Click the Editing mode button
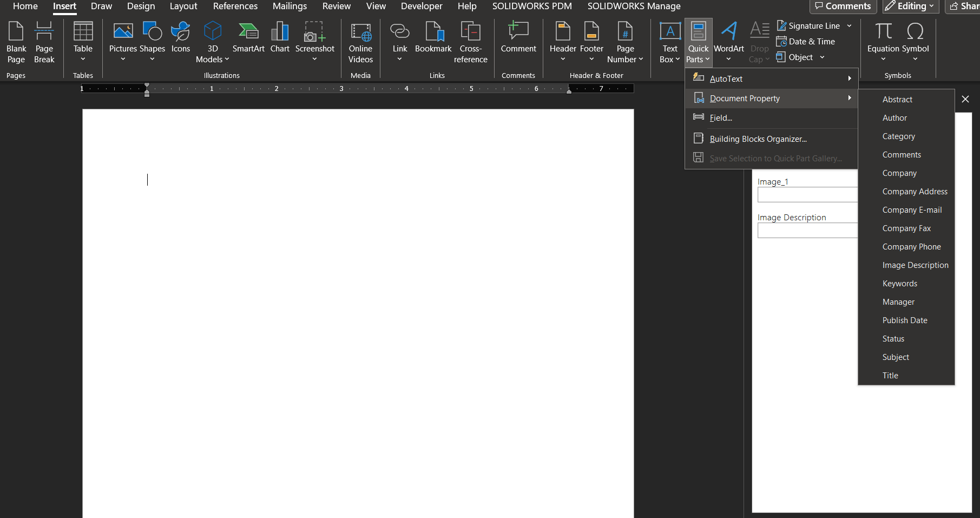 tap(910, 6)
